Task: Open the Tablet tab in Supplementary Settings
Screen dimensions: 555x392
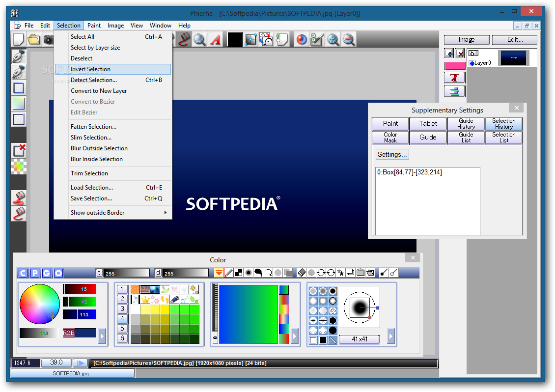Action: click(428, 124)
